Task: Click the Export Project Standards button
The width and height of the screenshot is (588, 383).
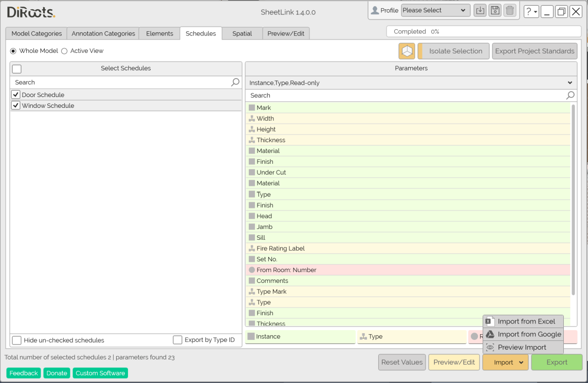Action: (x=535, y=51)
